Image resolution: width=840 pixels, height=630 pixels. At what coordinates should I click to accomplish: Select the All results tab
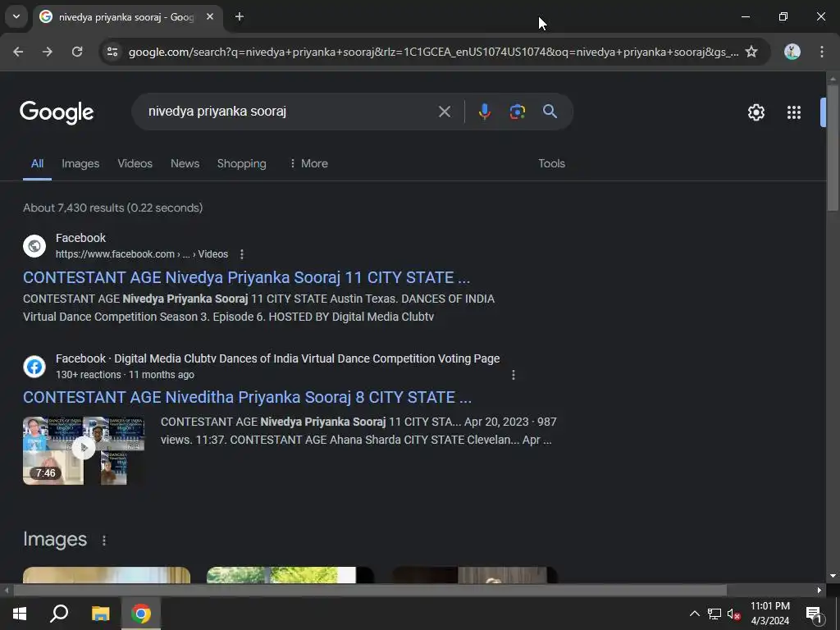tap(37, 163)
